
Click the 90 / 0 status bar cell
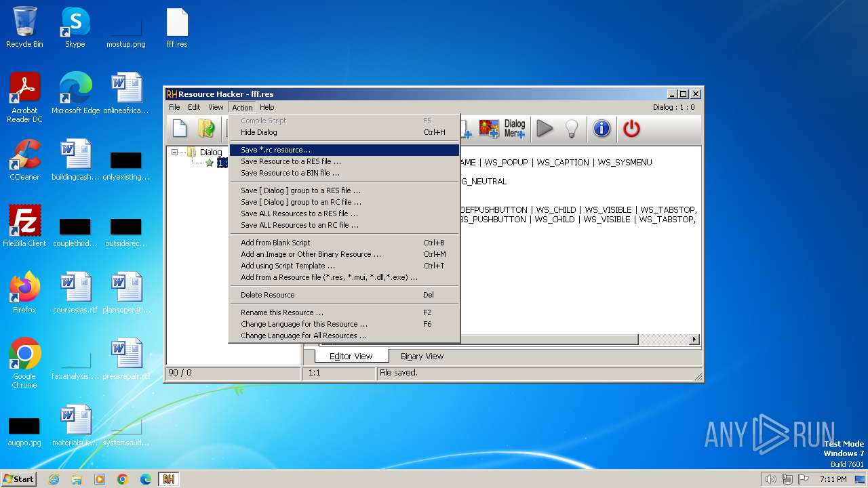(x=233, y=373)
